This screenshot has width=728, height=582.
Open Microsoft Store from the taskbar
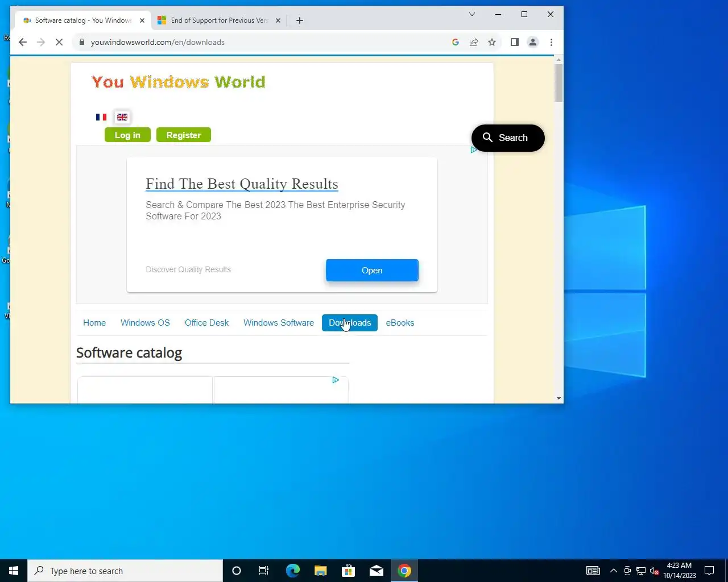point(348,571)
